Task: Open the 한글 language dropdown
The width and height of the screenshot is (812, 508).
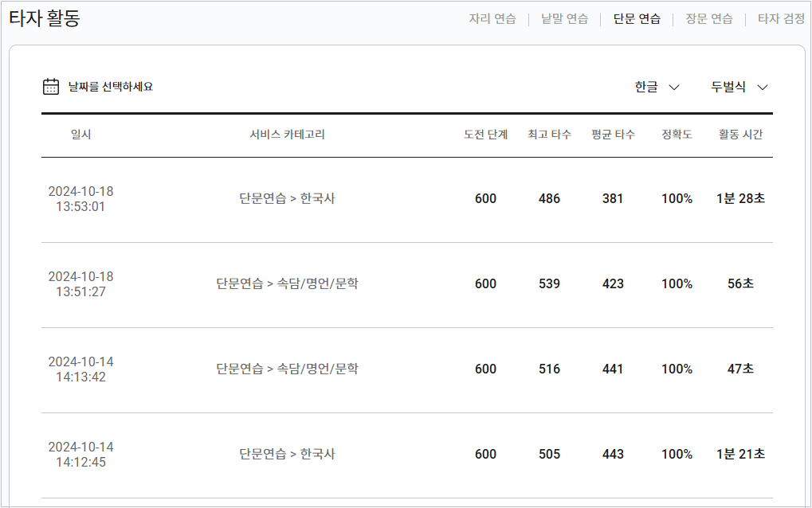Action: click(657, 87)
